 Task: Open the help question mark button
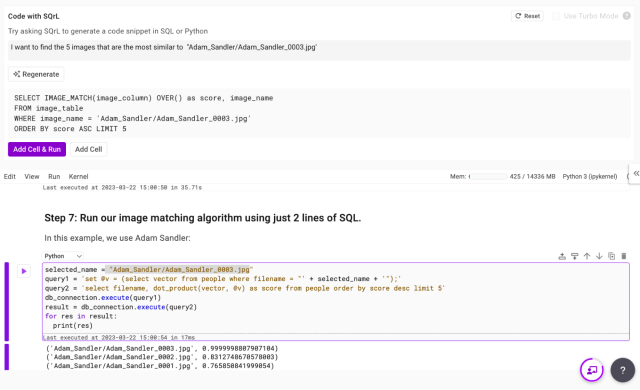click(x=622, y=370)
